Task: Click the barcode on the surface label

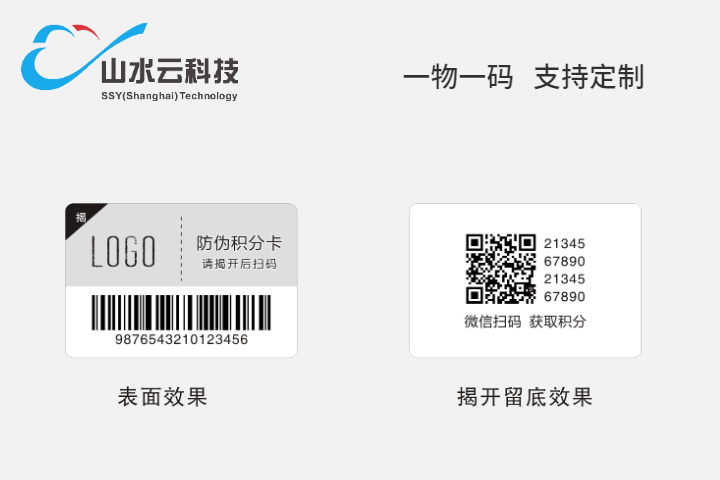Action: 181,312
